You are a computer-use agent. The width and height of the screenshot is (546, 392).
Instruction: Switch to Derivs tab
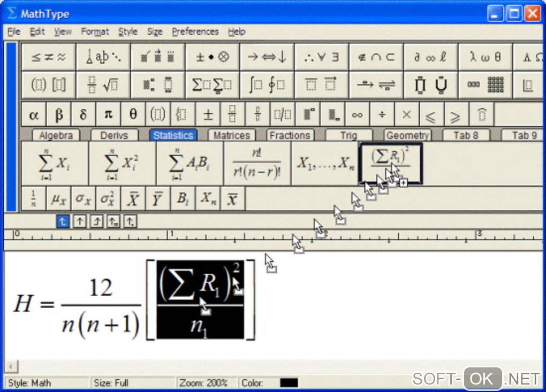coord(114,135)
